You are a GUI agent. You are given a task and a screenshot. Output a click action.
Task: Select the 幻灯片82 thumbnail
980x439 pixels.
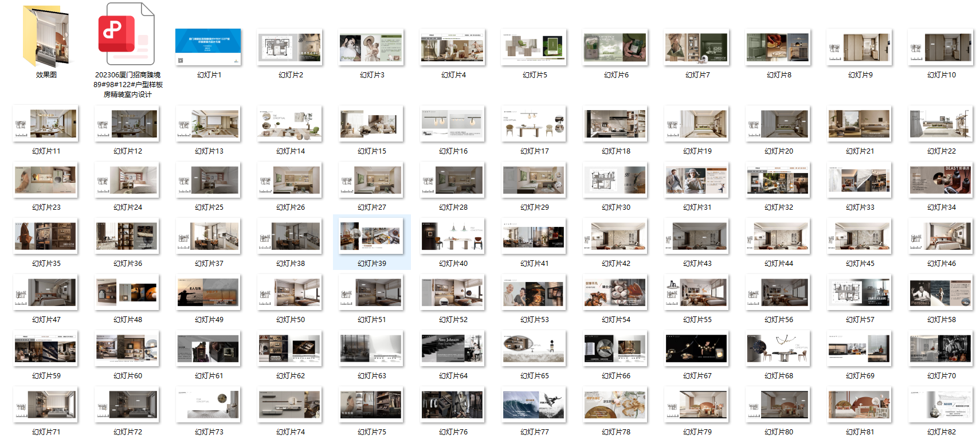point(941,405)
